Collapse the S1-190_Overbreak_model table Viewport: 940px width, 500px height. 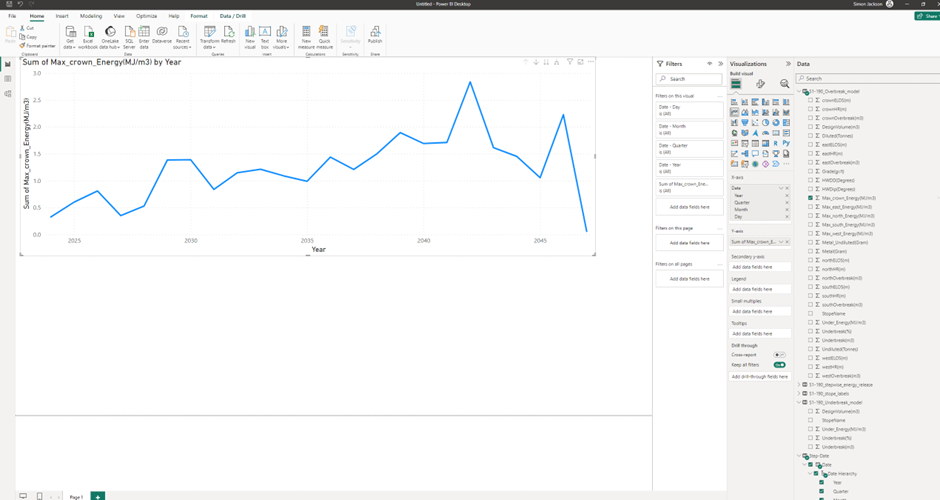[x=800, y=92]
